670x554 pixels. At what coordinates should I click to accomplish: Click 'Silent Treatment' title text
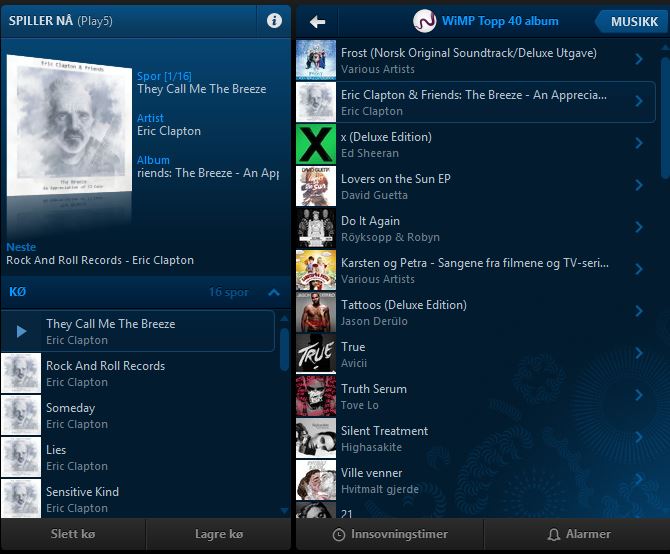pyautogui.click(x=384, y=431)
